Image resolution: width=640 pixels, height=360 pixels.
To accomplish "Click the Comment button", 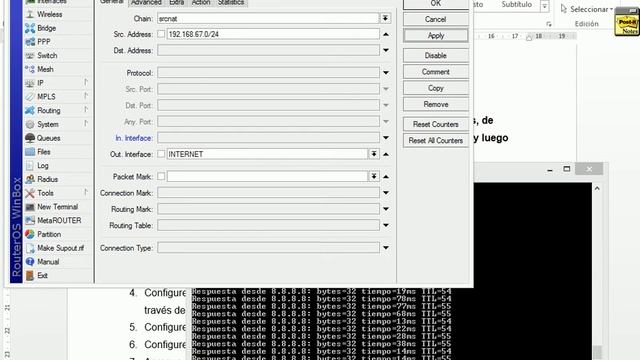I will 436,72.
